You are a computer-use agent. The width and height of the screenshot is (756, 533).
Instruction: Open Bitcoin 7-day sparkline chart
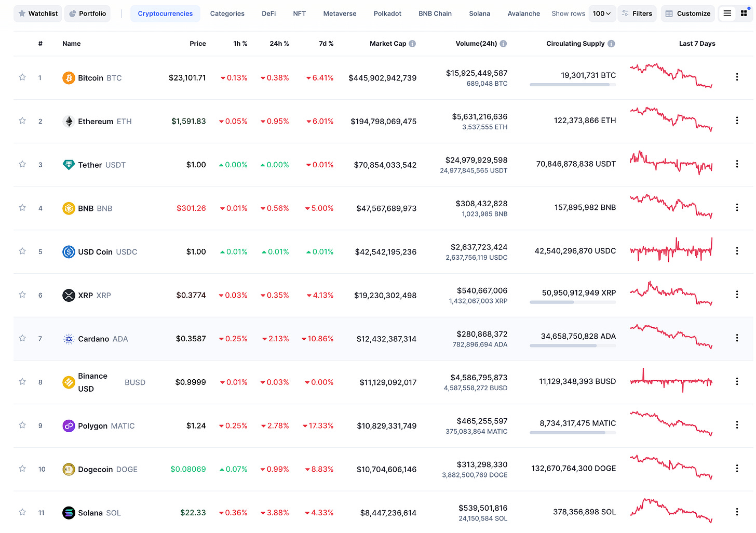tap(671, 76)
